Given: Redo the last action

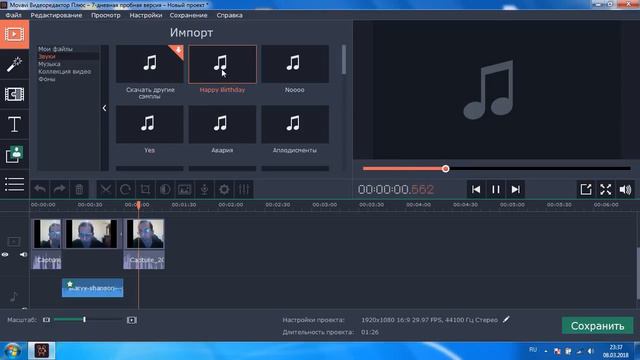Looking at the screenshot, I should [x=60, y=189].
